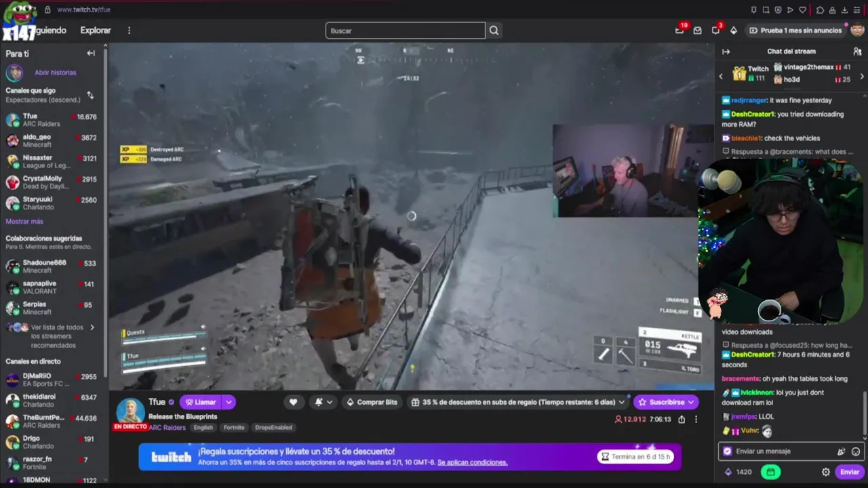Click the English tag
The image size is (868, 488).
click(203, 428)
